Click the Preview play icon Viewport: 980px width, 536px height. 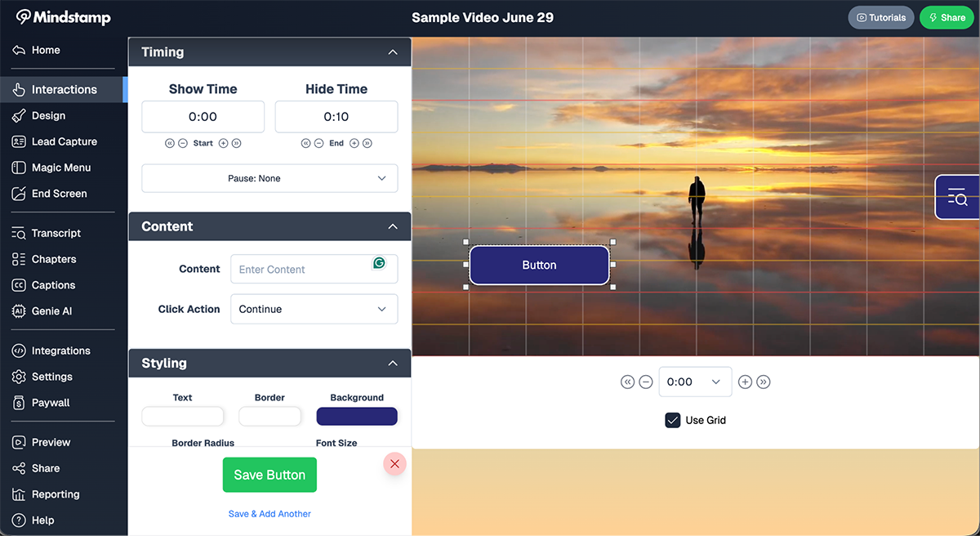tap(19, 442)
